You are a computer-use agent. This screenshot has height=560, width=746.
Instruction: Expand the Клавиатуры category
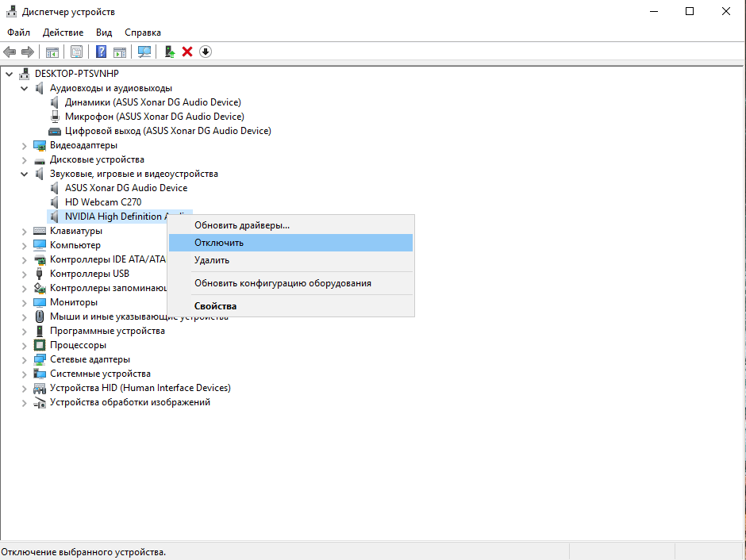click(25, 232)
